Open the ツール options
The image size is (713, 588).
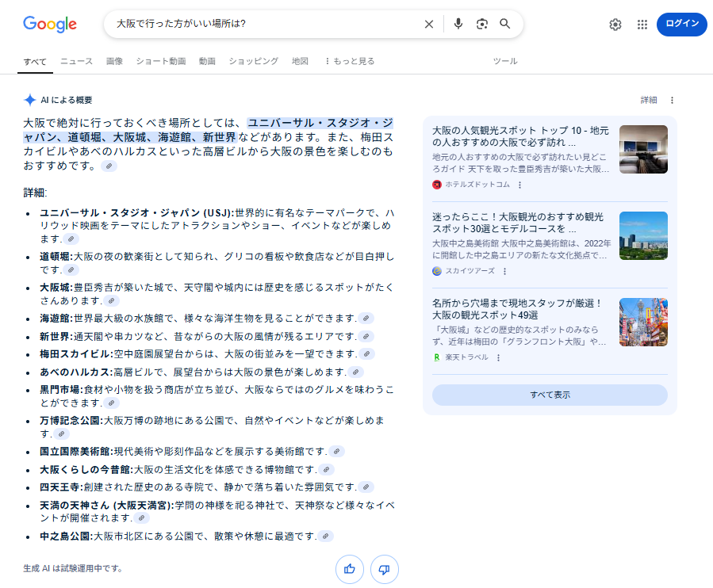click(505, 61)
